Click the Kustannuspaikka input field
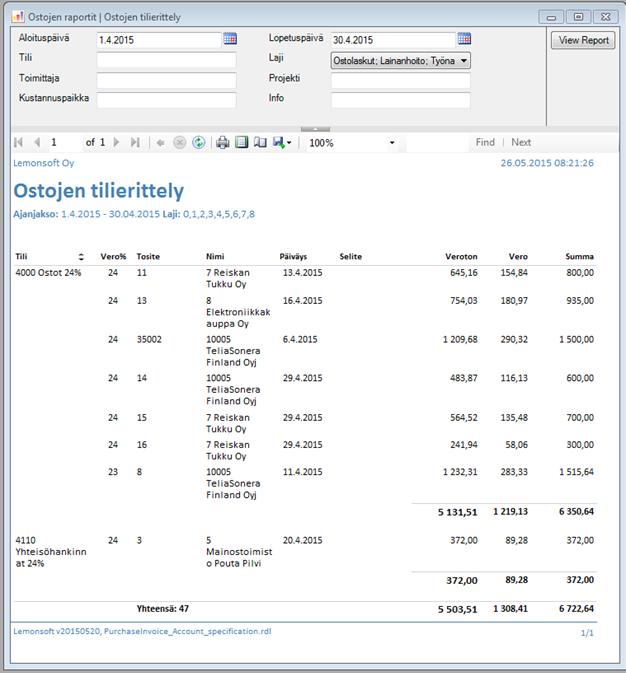This screenshot has height=673, width=626. pyautogui.click(x=167, y=100)
